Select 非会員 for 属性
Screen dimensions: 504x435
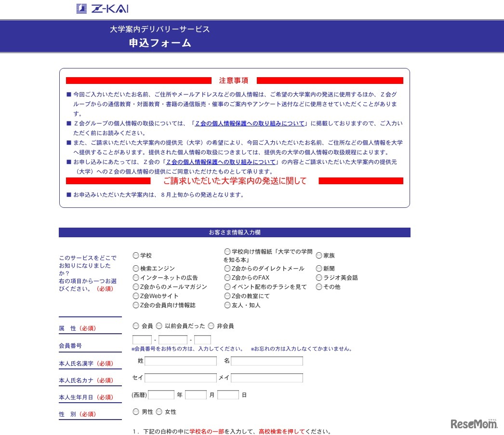211,326
